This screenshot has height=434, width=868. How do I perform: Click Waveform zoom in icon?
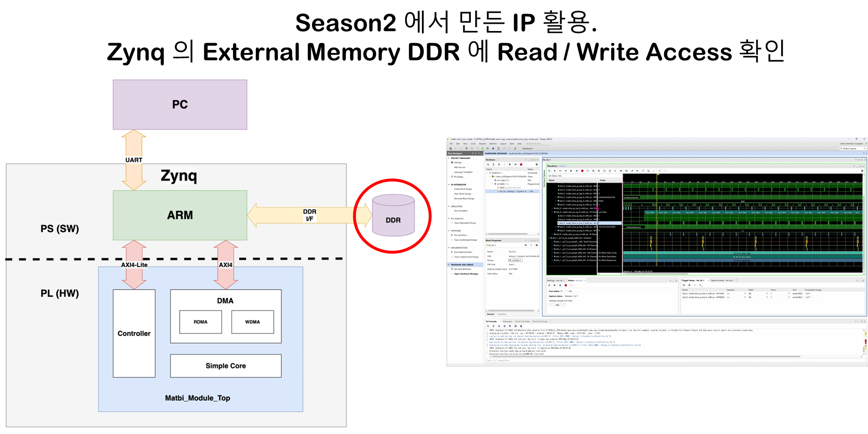click(x=593, y=171)
